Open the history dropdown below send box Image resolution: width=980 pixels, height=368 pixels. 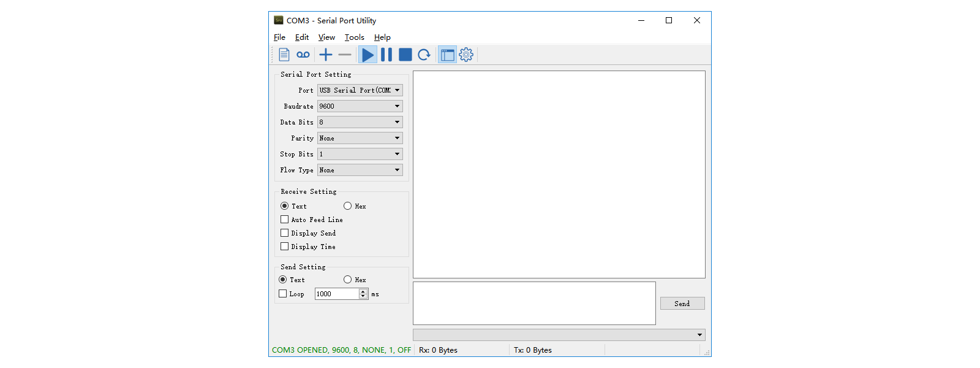(559, 335)
